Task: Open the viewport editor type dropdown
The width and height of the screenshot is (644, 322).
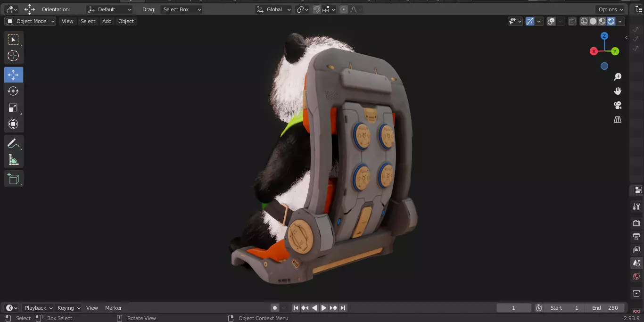Action: (11, 9)
